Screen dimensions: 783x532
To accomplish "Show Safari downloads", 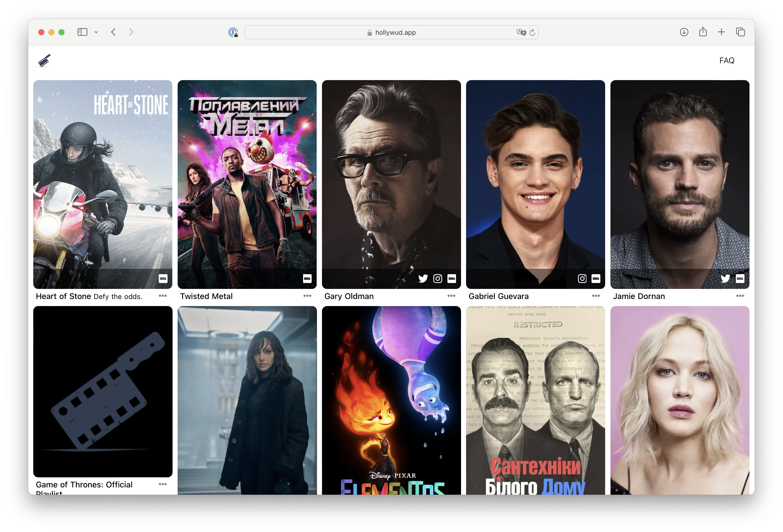I will tap(683, 32).
